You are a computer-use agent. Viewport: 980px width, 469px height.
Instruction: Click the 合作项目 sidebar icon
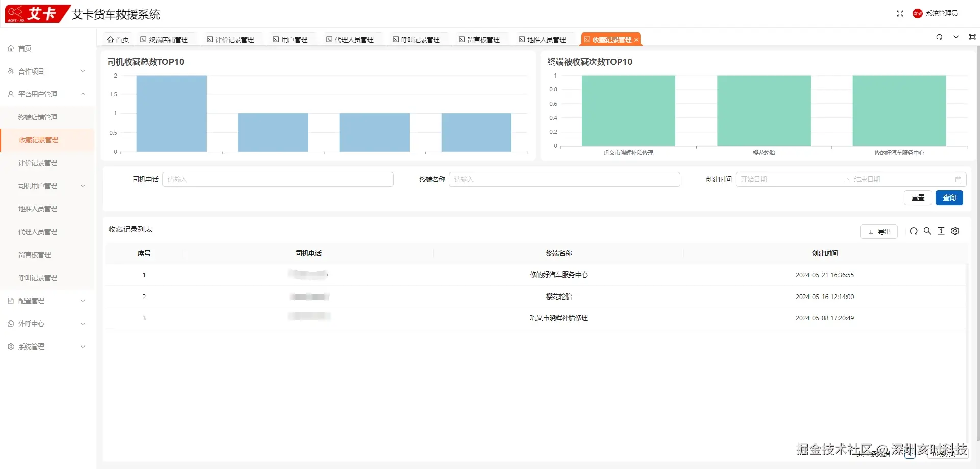click(11, 71)
